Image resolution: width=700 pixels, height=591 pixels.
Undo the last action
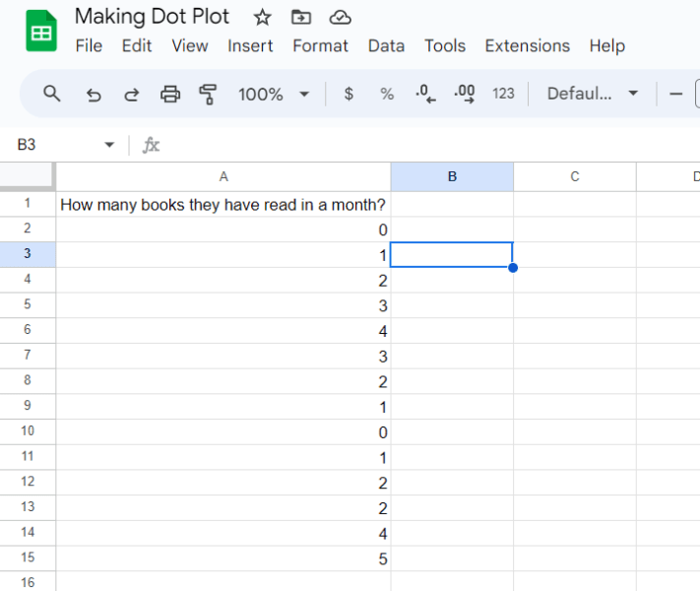coord(94,94)
